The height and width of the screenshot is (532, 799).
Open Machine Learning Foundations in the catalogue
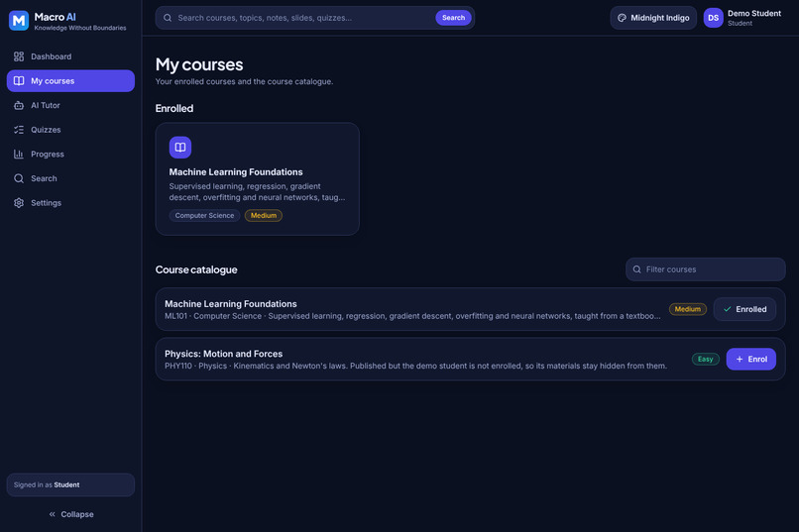tap(470, 309)
